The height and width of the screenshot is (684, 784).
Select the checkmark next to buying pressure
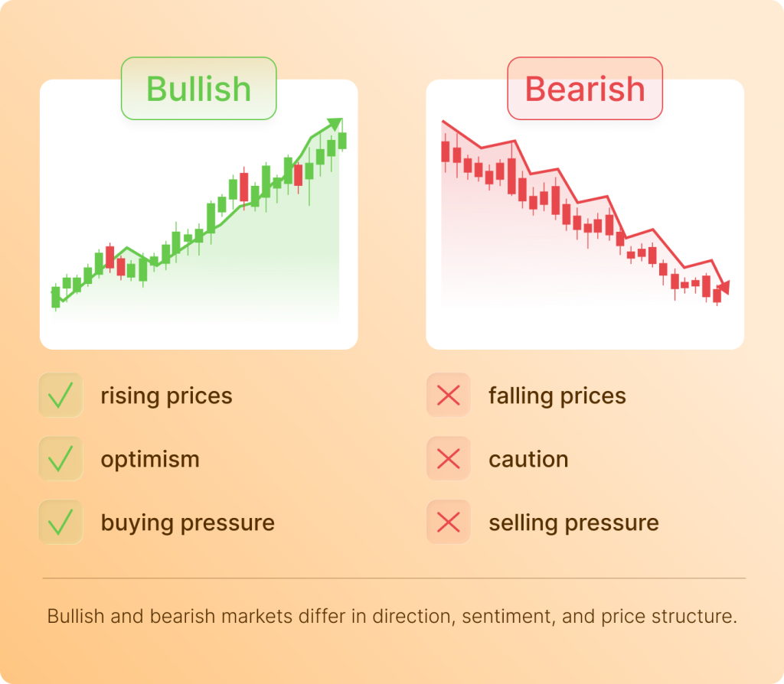pos(60,523)
